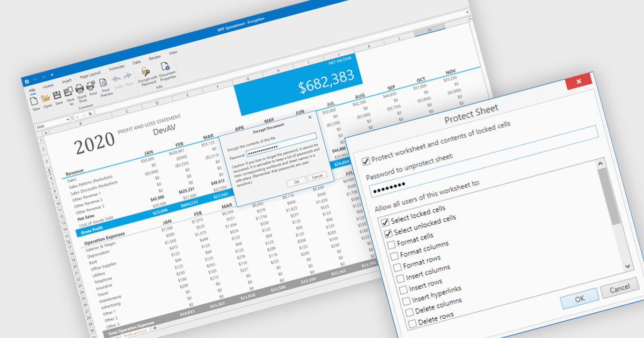The image size is (644, 338).
Task: Select the Quick Print icon
Action: 80,89
